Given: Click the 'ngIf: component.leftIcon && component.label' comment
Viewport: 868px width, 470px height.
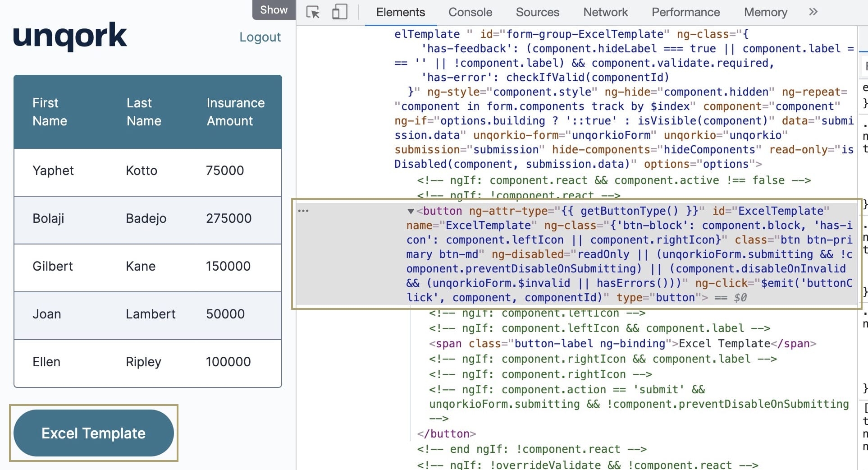Looking at the screenshot, I should pyautogui.click(x=599, y=328).
